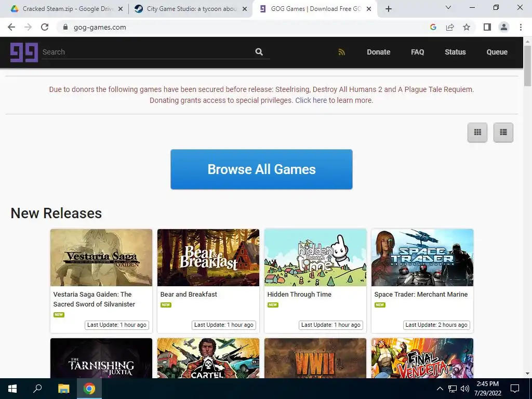Click the Browse All Games button
The image size is (532, 399).
261,169
